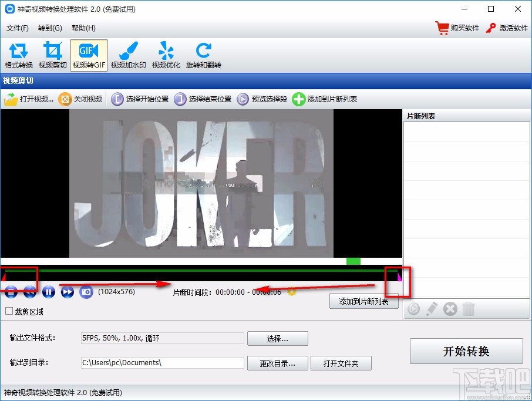Image resolution: width=532 pixels, height=401 pixels.
Task: Click Add to clip list button below timeline
Action: [x=363, y=301]
